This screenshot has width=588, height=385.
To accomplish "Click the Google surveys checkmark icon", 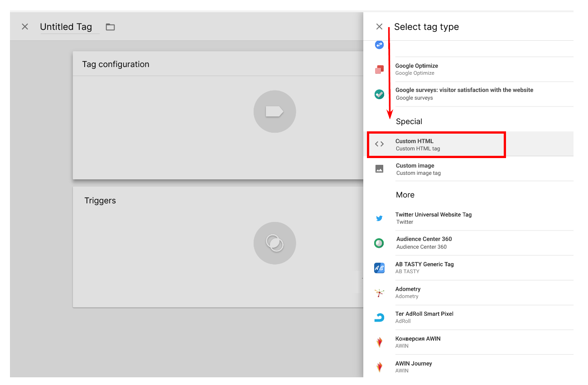I will [379, 94].
